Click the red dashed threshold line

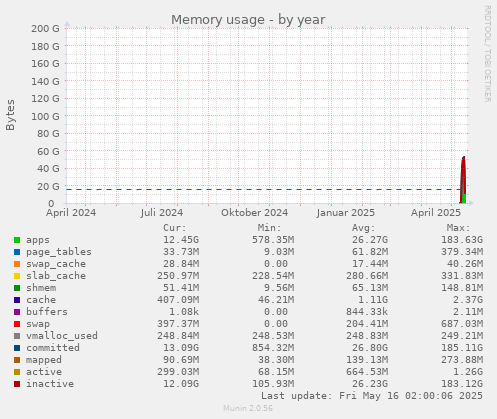(x=263, y=190)
